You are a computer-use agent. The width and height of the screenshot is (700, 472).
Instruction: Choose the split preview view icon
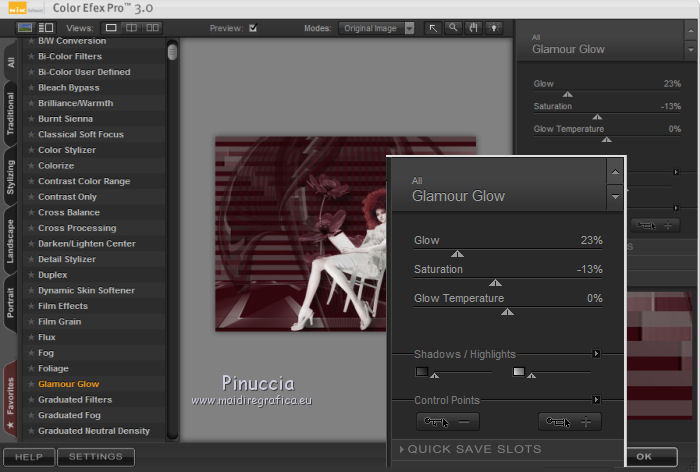click(x=131, y=28)
